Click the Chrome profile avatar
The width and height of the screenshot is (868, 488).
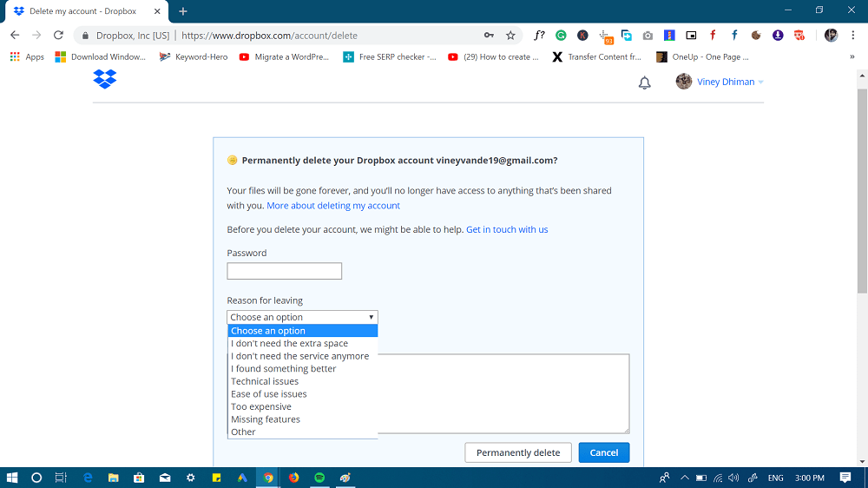click(x=831, y=36)
